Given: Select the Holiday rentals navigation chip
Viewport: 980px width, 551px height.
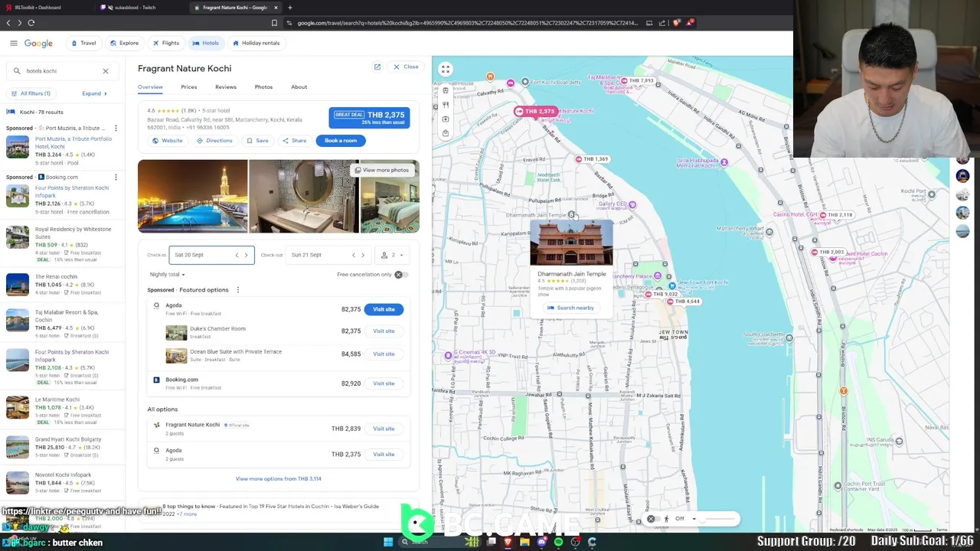Looking at the screenshot, I should 256,43.
